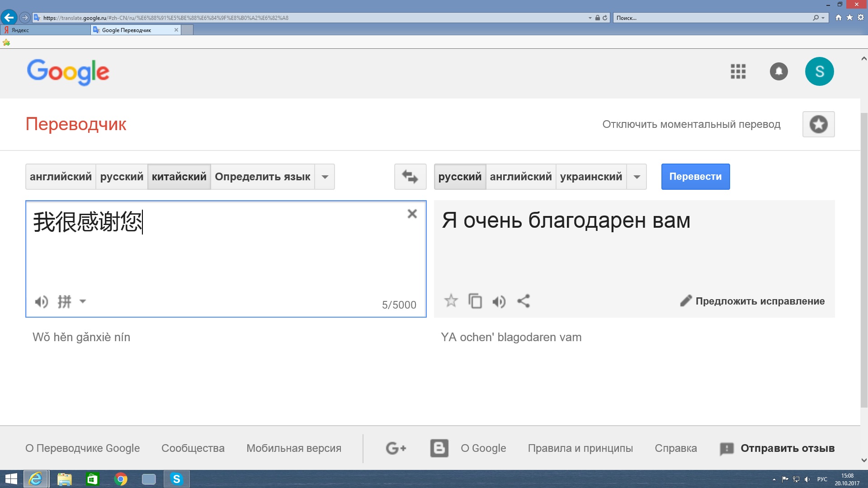Listen to the Chinese source text
This screenshot has width=868, height=488.
click(41, 301)
